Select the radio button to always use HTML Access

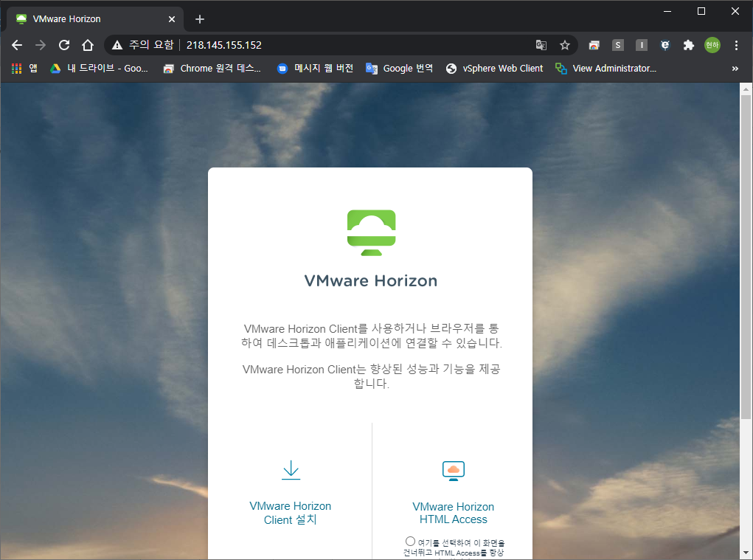[x=410, y=542]
